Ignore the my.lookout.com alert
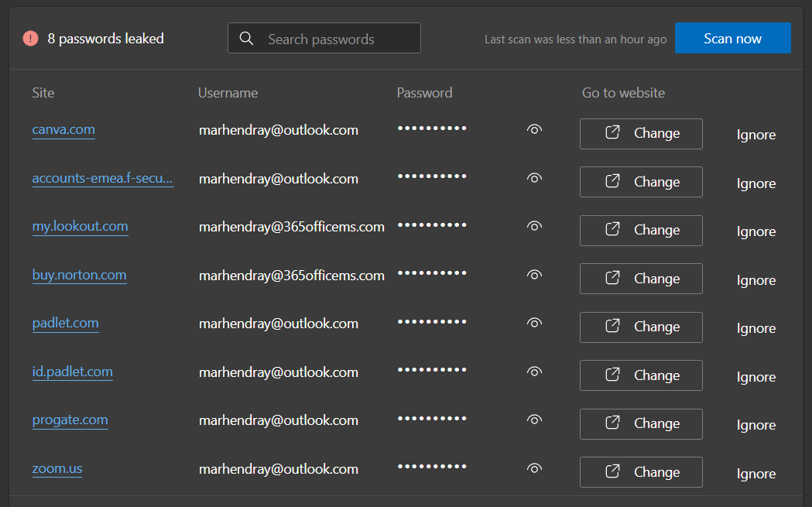This screenshot has height=507, width=812. coord(755,231)
